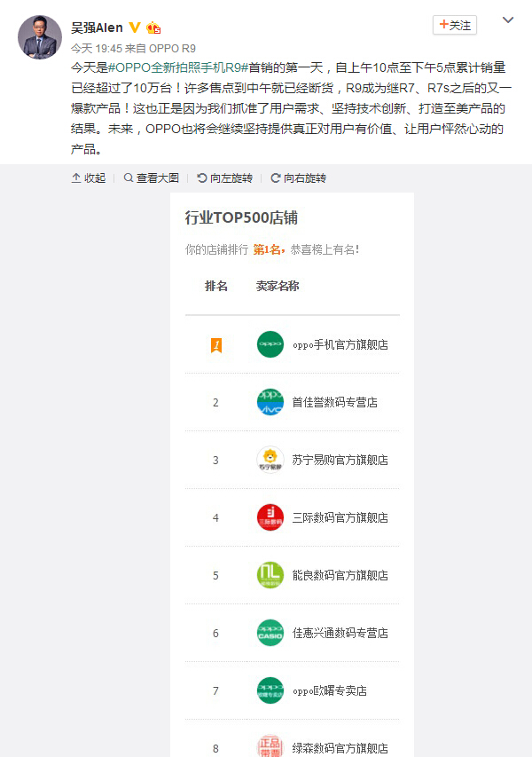Click rank number 8 in the list
Screen dimensions: 532x757
(215, 749)
